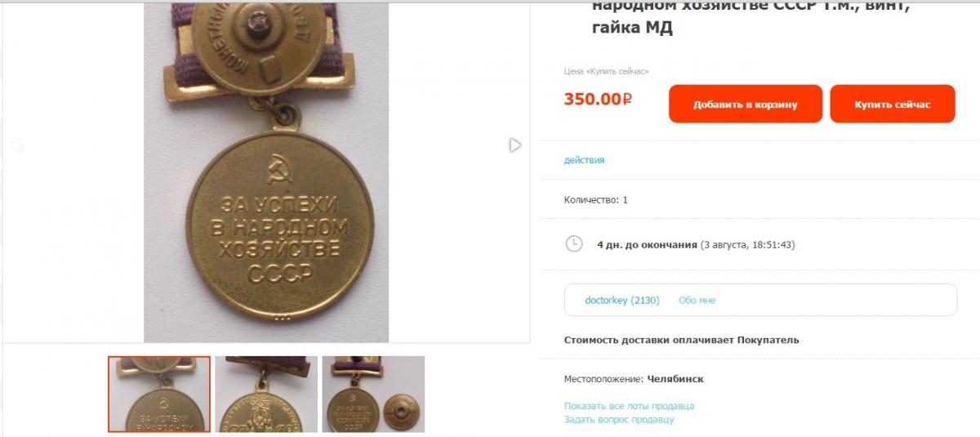Click the Стоимость доставки оплачивает Покупатель notice
This screenshot has width=980, height=437.
[682, 340]
